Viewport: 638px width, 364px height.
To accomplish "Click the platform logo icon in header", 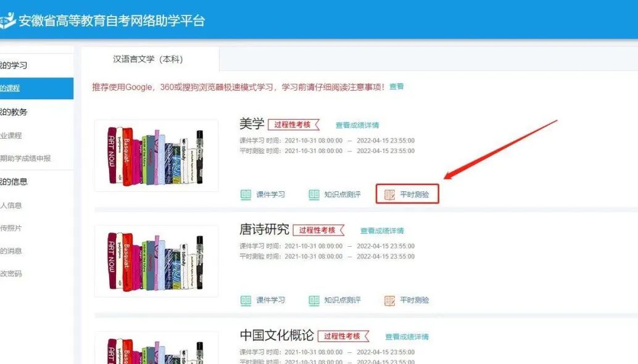I will tap(7, 20).
